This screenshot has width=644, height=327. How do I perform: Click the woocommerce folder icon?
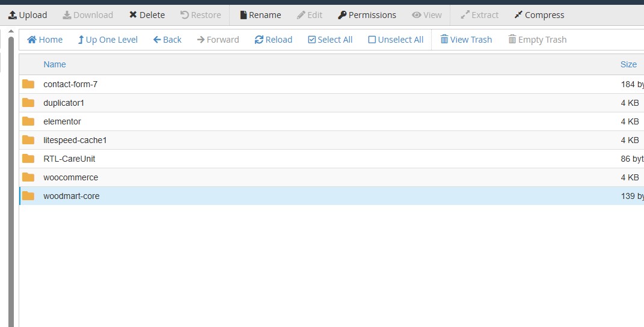(x=28, y=177)
